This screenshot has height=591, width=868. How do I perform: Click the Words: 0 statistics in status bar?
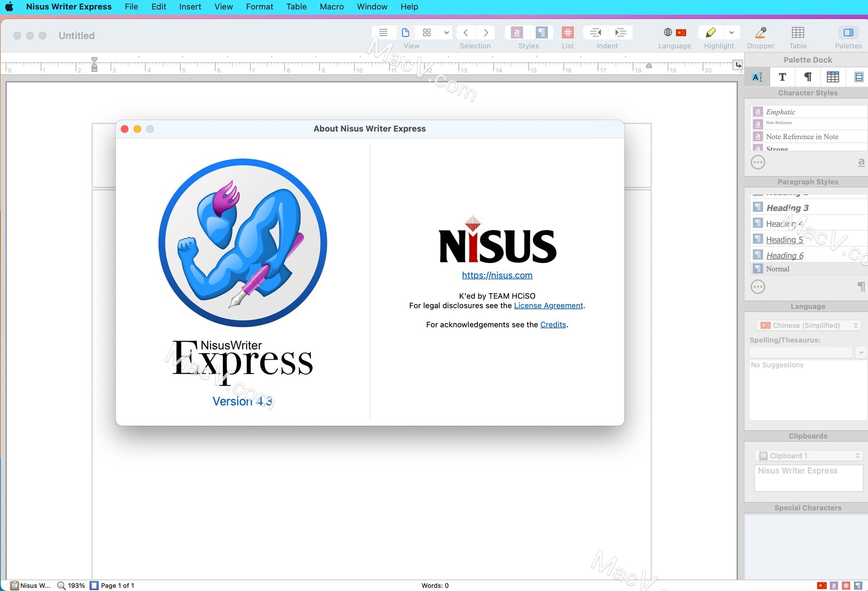(x=435, y=586)
